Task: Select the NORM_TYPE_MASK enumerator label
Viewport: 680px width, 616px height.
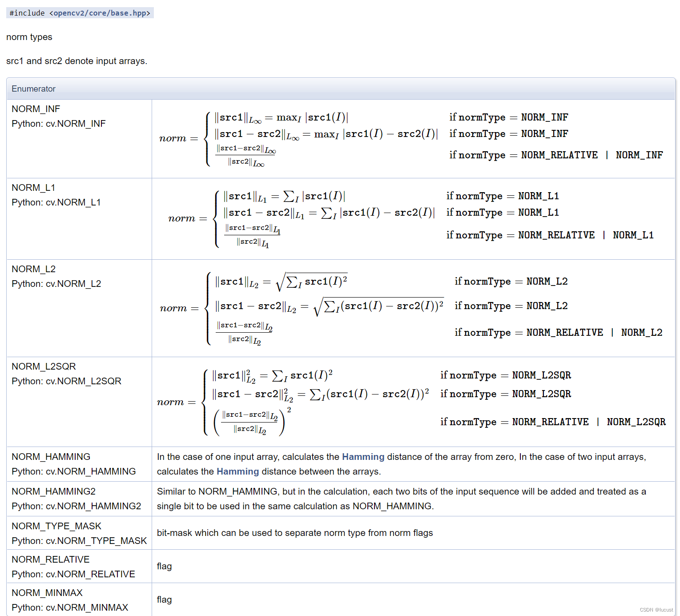Action: point(56,526)
